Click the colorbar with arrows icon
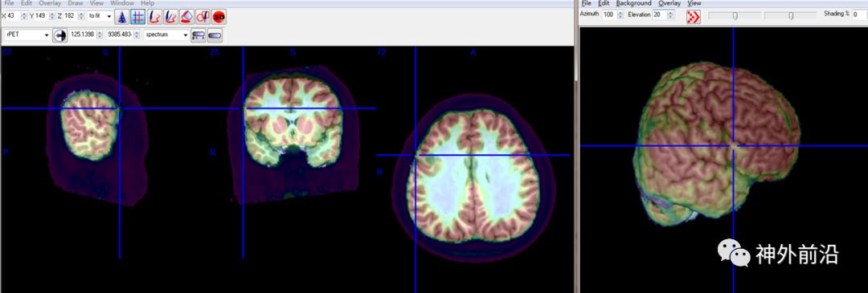The image size is (868, 293). 199,35
